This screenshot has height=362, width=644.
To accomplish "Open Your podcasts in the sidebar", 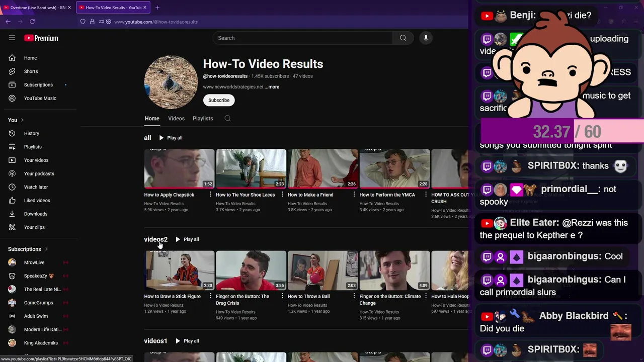I will tap(38, 173).
